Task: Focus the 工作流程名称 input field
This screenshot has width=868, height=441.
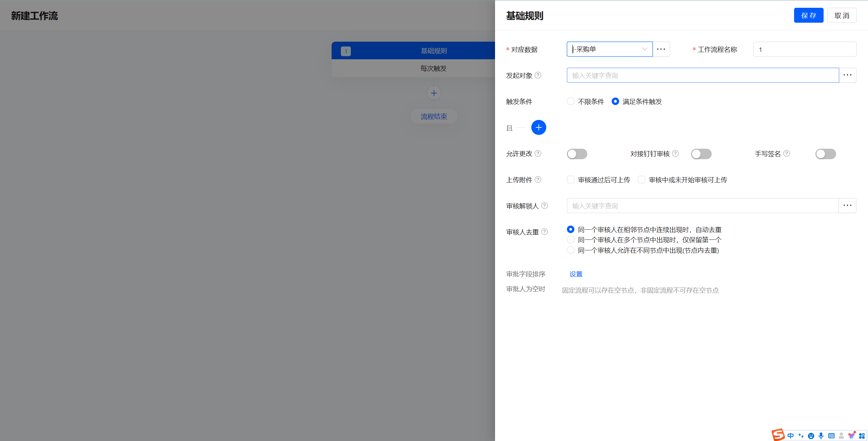Action: (805, 49)
